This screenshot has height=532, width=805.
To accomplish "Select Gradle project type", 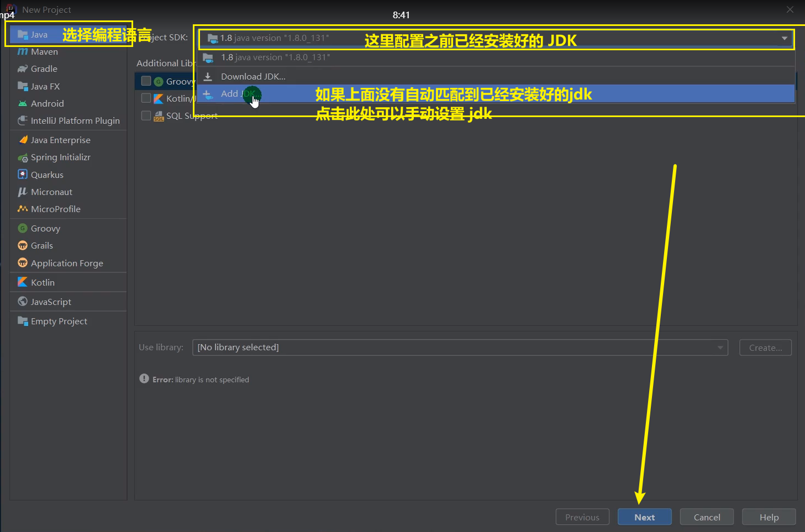I will click(x=68, y=69).
